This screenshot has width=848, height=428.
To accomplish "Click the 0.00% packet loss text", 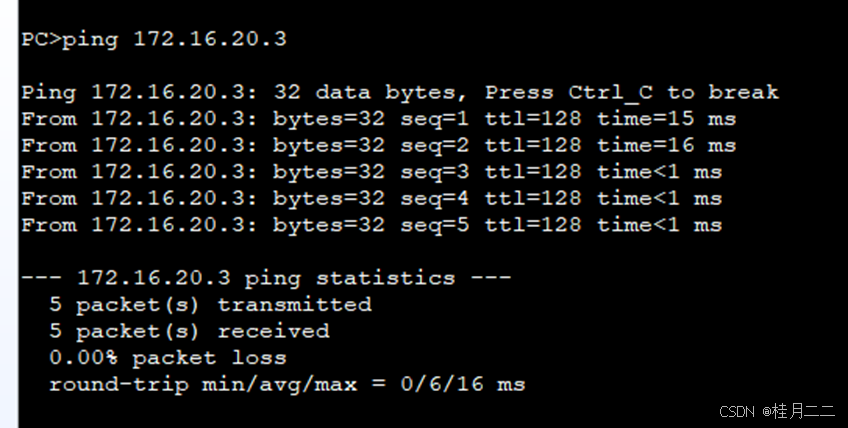I will tap(168, 358).
